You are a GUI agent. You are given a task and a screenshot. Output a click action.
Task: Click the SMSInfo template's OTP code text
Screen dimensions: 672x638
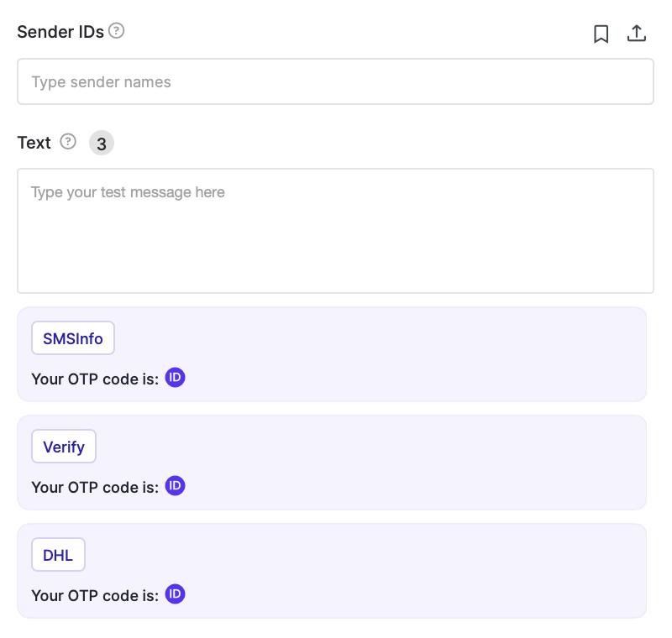pos(95,379)
